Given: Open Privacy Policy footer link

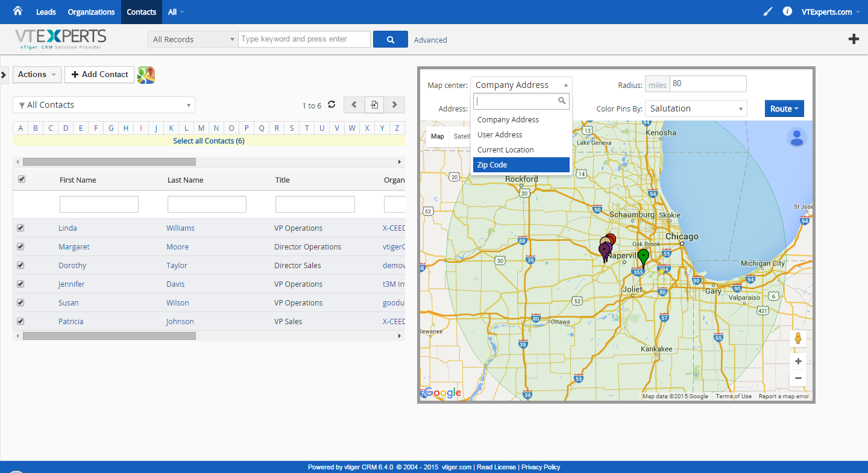Looking at the screenshot, I should pyautogui.click(x=541, y=467).
